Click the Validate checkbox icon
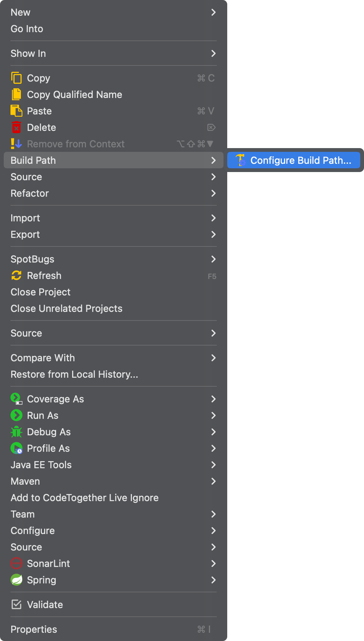This screenshot has height=641, width=364. pos(16,605)
